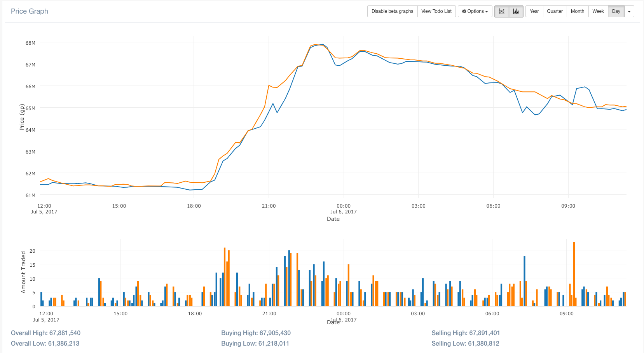Click the Selling Low value text
Screen dimensions: 644x353
point(465,344)
